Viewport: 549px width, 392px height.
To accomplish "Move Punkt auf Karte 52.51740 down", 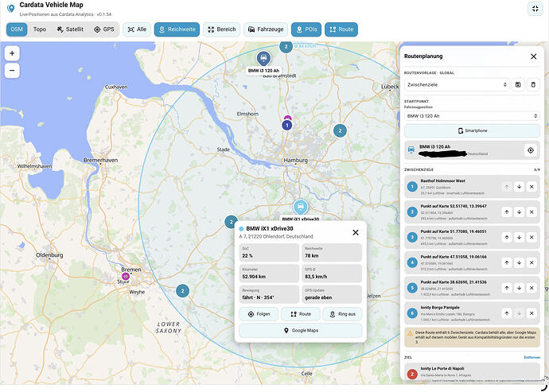I will pos(519,212).
